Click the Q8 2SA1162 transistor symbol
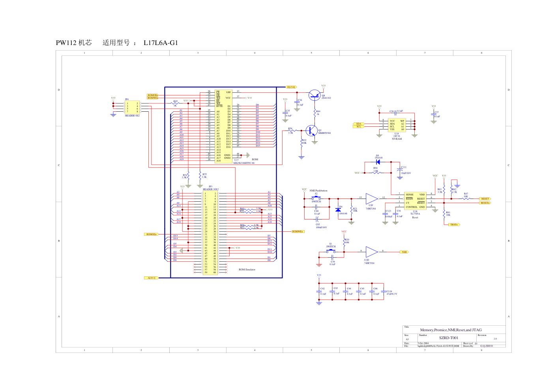The height and width of the screenshot is (392, 554). pyautogui.click(x=315, y=94)
